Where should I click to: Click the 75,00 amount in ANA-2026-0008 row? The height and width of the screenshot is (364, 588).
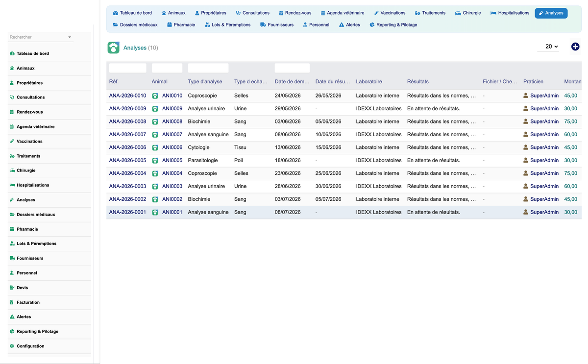(x=571, y=121)
